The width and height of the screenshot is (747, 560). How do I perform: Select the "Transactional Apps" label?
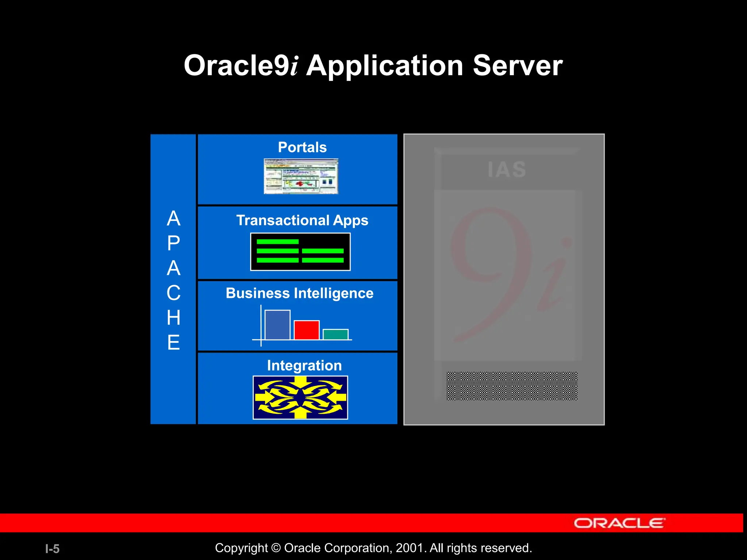(x=302, y=221)
